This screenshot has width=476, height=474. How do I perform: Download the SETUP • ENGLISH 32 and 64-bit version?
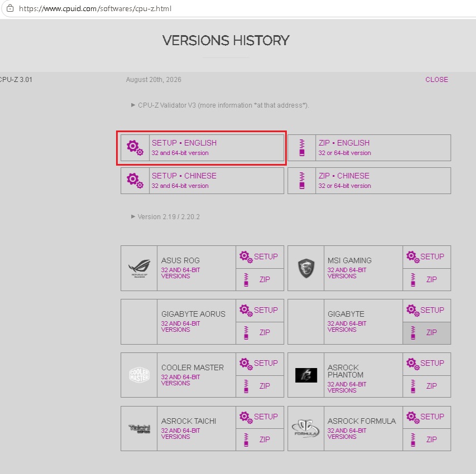pos(202,148)
